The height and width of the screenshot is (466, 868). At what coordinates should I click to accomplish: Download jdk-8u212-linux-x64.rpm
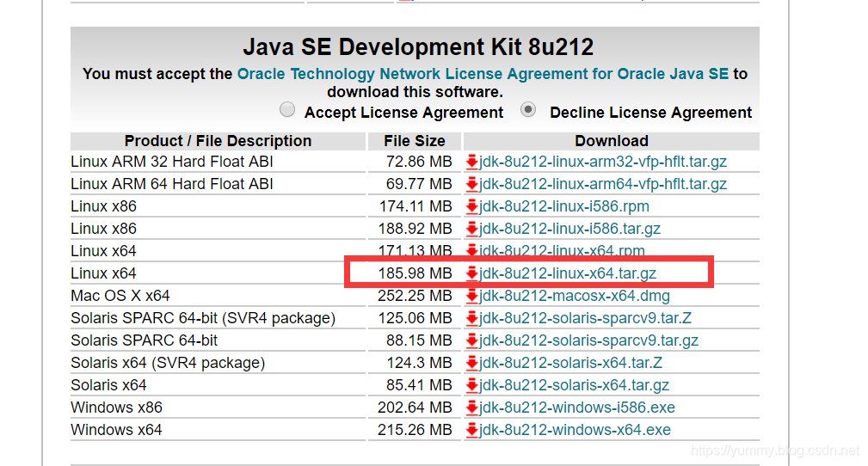(x=562, y=251)
